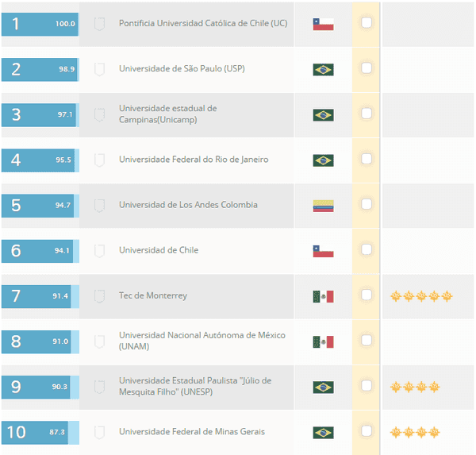Click rank 1 score bar showing 100.0

coord(40,25)
